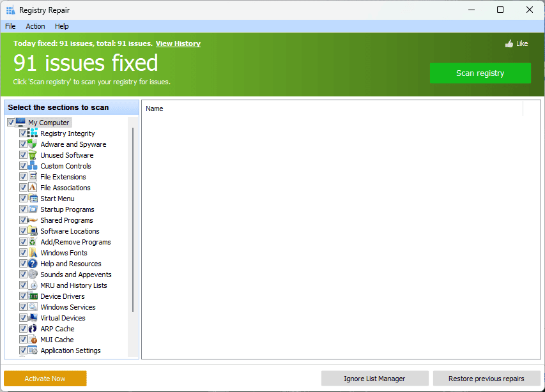Viewport: 545px width, 392px height.
Task: Uncheck the Startup Programs checkbox
Action: [23, 209]
